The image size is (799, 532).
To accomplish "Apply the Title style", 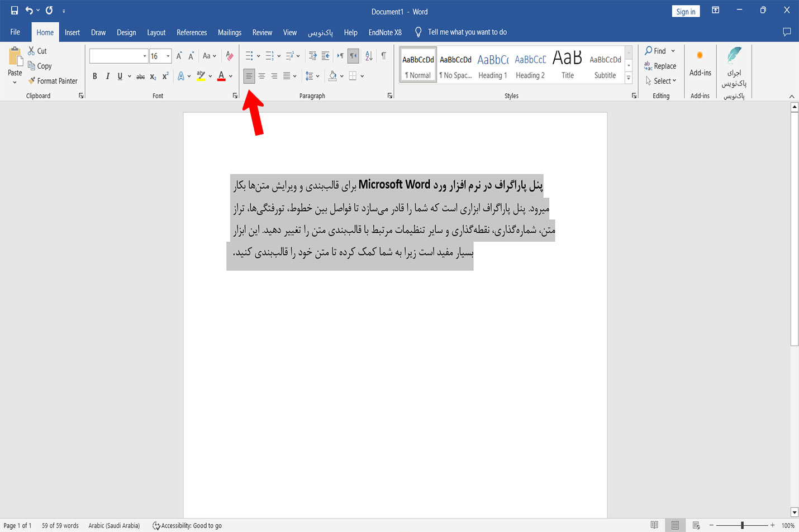I will (x=568, y=65).
